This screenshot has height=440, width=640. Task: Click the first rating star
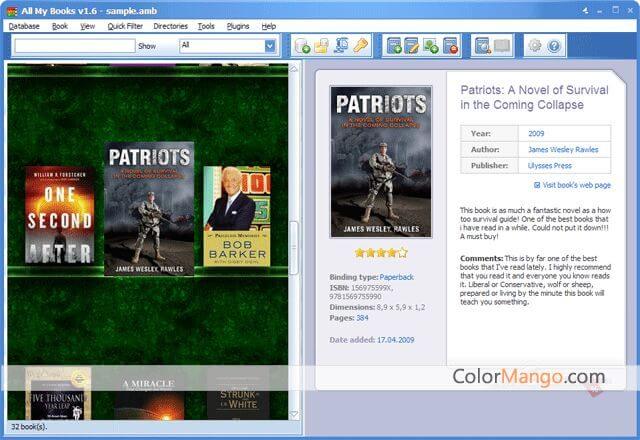click(359, 253)
